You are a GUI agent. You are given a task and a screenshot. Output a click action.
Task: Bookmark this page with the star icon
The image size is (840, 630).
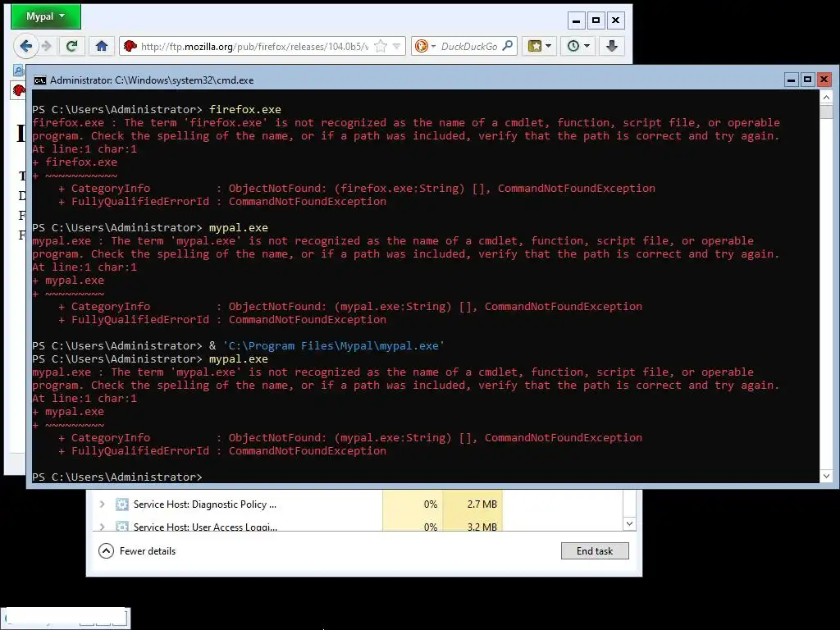381,47
